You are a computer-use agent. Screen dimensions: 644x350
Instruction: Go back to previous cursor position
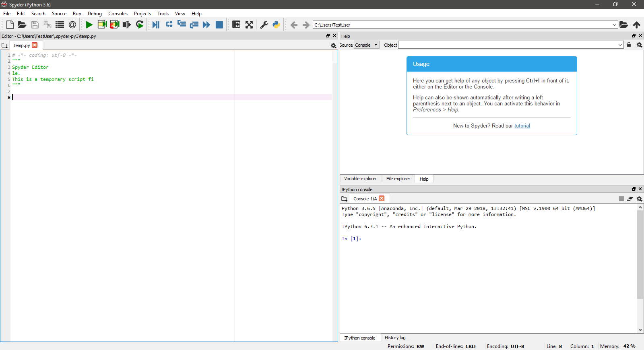pos(294,25)
